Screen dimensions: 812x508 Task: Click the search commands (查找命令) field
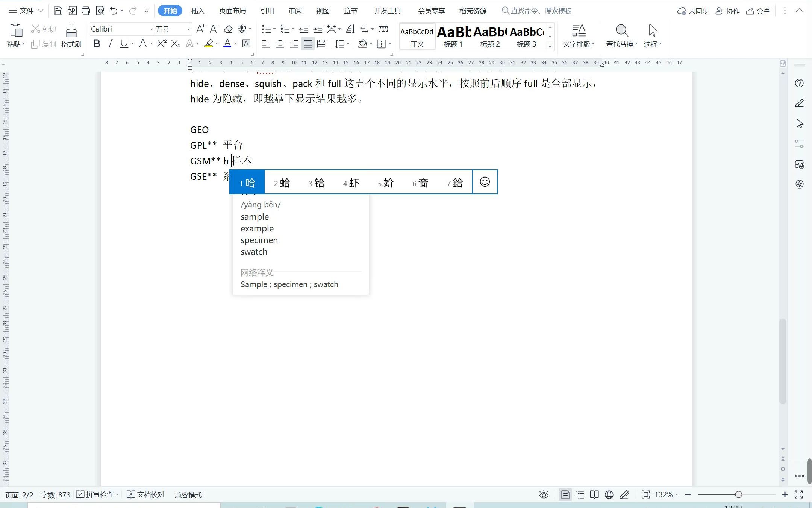point(537,11)
